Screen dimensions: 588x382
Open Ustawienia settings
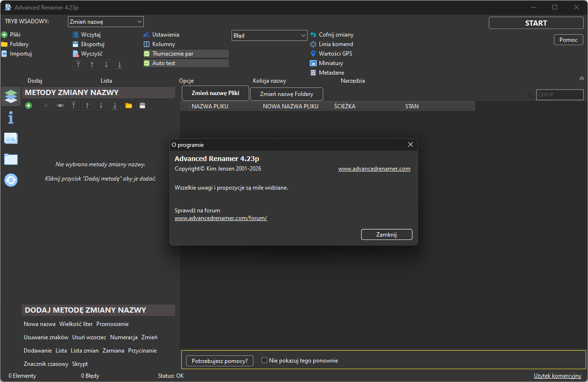(161, 35)
